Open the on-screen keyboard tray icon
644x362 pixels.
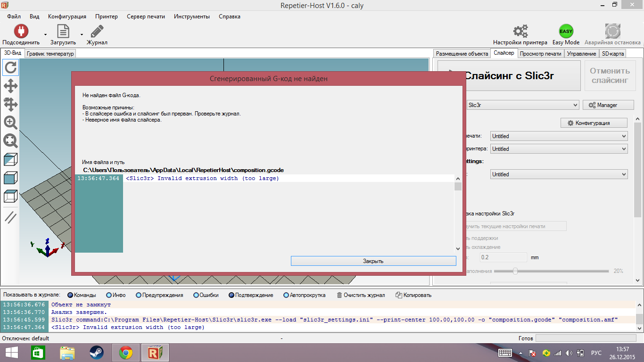pos(505,353)
